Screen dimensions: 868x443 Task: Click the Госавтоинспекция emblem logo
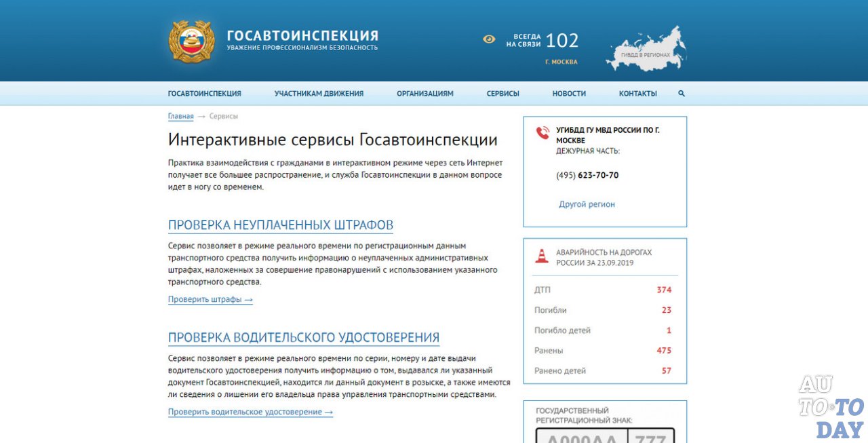(191, 42)
